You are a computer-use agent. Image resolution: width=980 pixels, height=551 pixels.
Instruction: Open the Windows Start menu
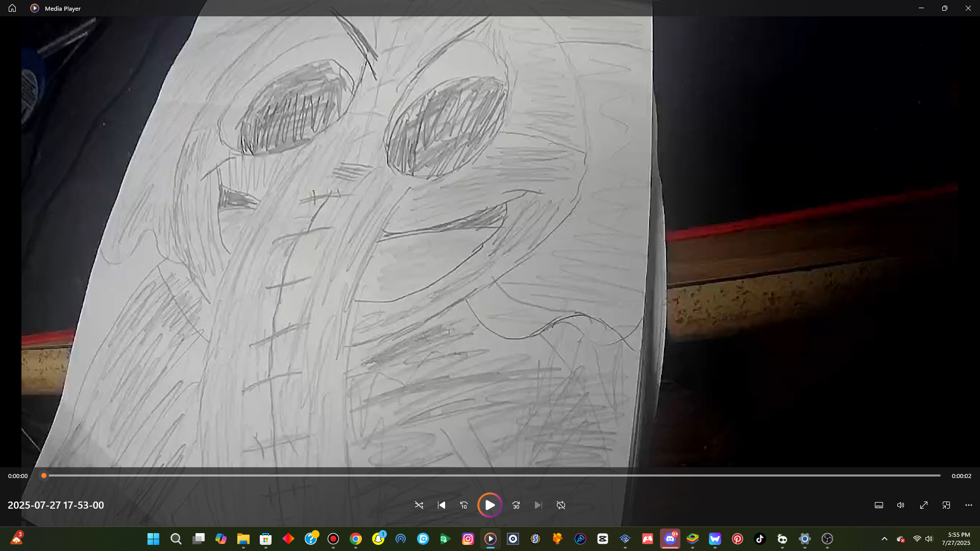tap(153, 539)
